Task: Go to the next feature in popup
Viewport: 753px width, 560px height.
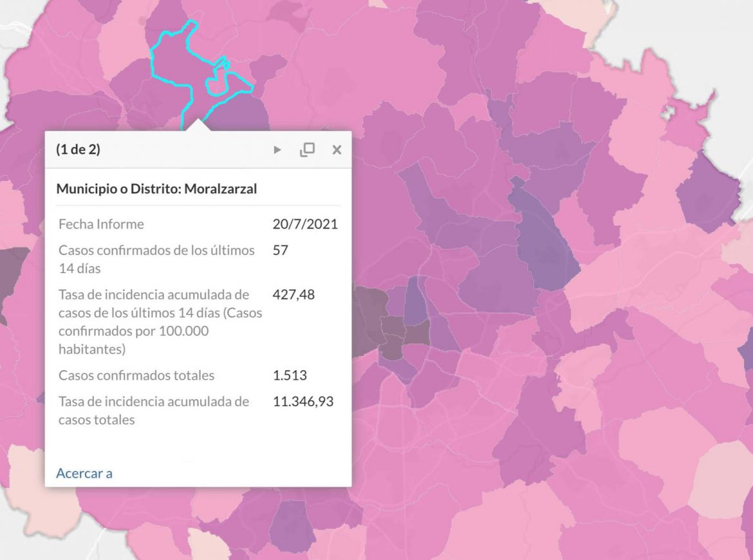Action: pos(277,150)
